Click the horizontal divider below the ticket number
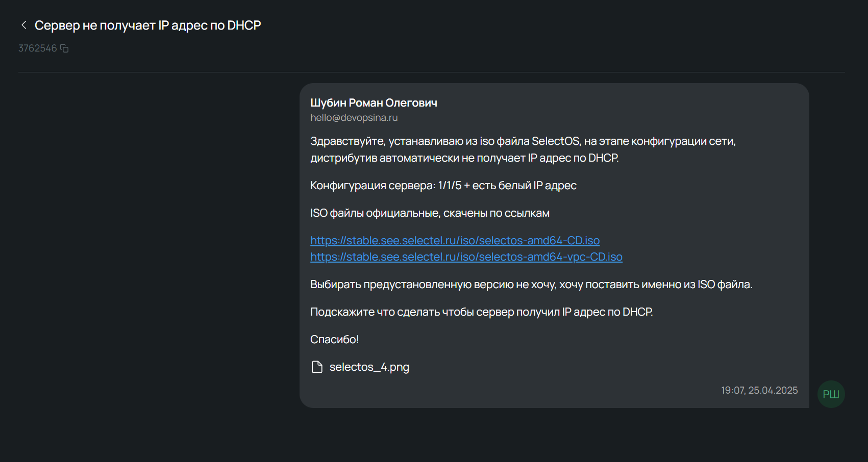This screenshot has height=462, width=868. click(431, 72)
